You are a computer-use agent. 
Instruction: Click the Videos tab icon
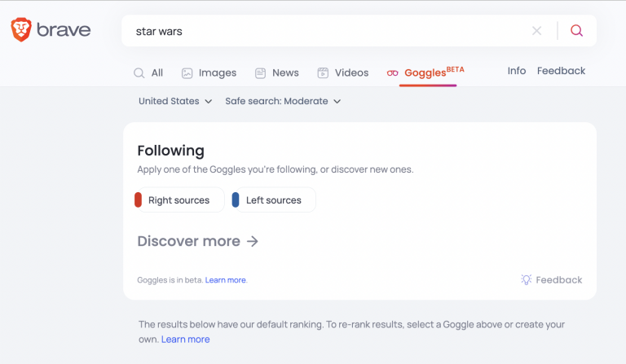(x=323, y=72)
